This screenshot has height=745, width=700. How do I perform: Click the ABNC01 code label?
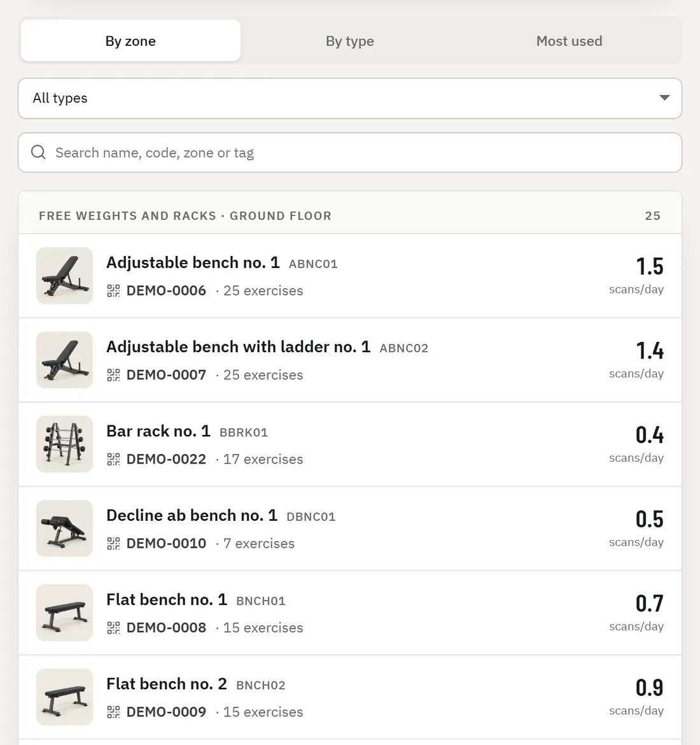pos(314,264)
